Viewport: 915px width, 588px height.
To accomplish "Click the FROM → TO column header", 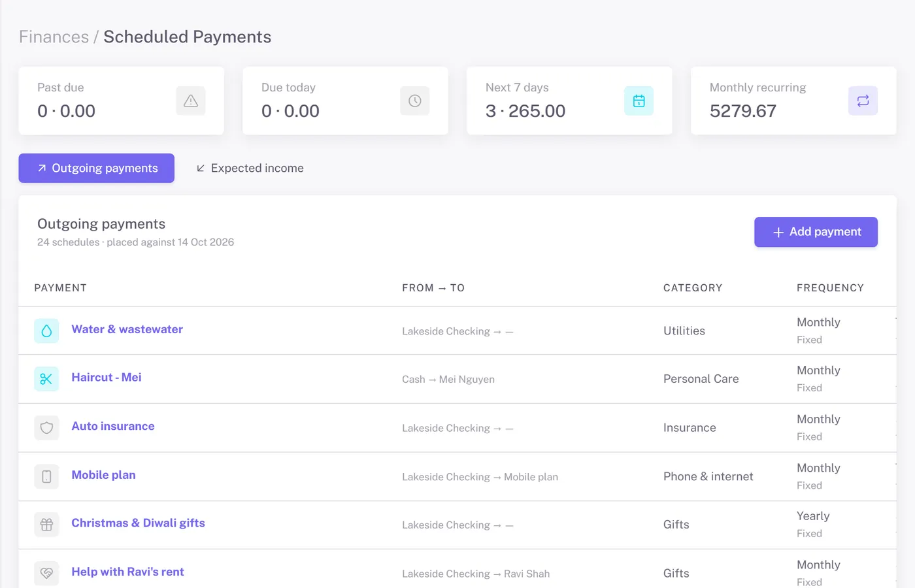I will coord(433,288).
